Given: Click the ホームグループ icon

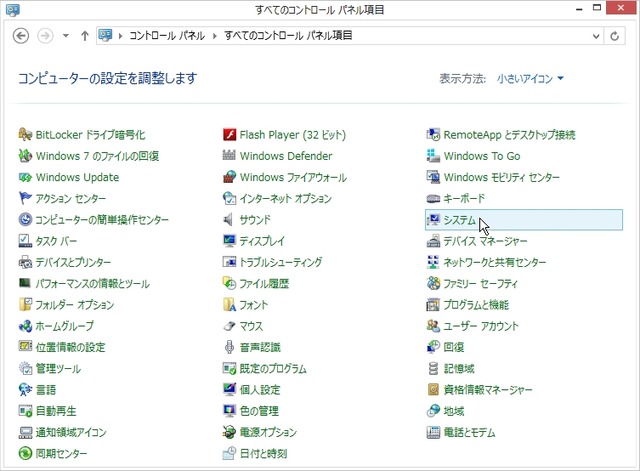Looking at the screenshot, I should pyautogui.click(x=25, y=326).
